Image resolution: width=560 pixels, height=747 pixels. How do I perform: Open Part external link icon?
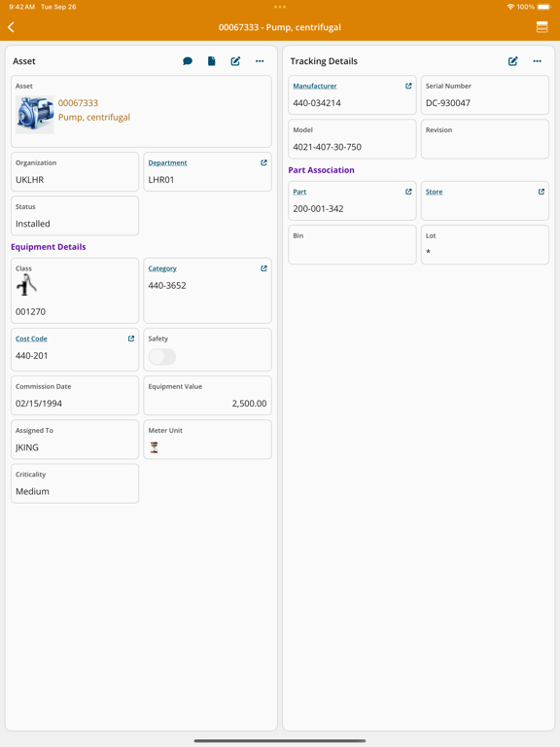pos(408,192)
